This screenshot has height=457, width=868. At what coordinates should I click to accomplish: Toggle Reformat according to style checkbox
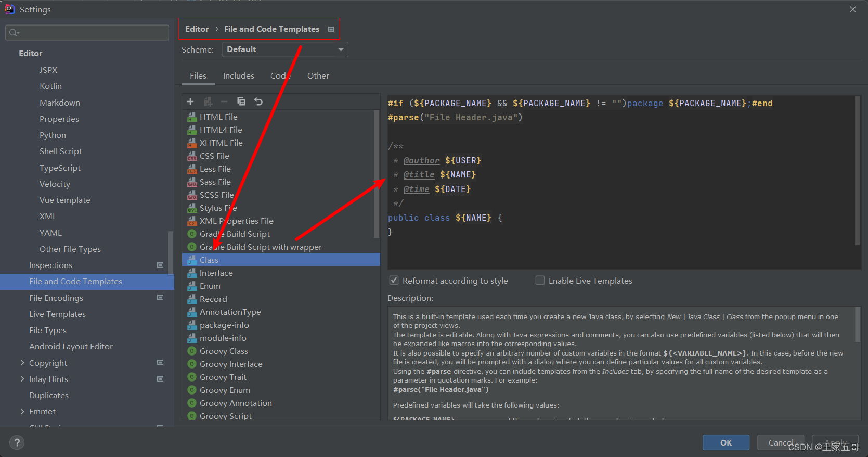coord(394,281)
